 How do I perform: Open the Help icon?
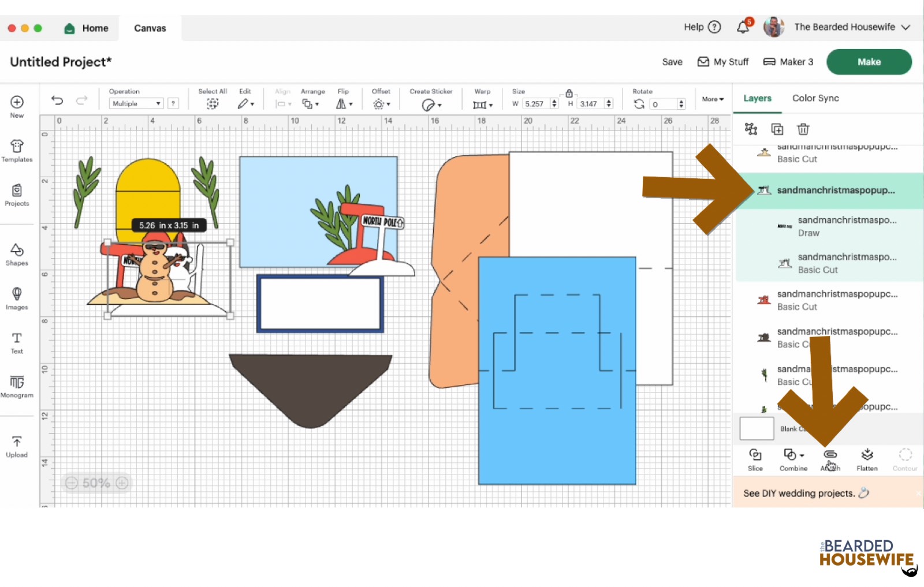[714, 27]
